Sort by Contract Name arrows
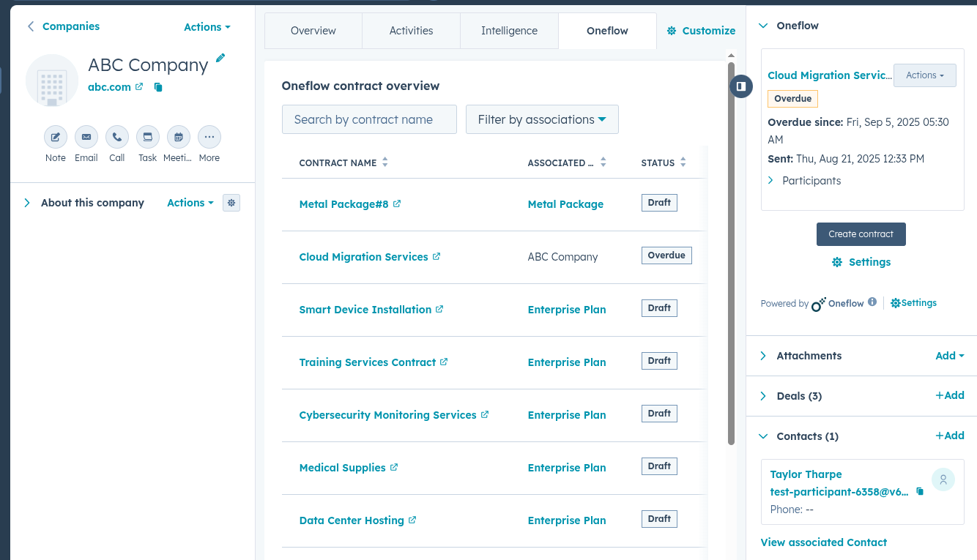 385,163
